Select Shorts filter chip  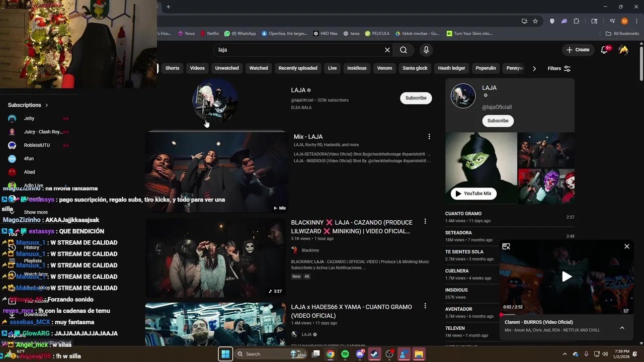click(x=172, y=68)
